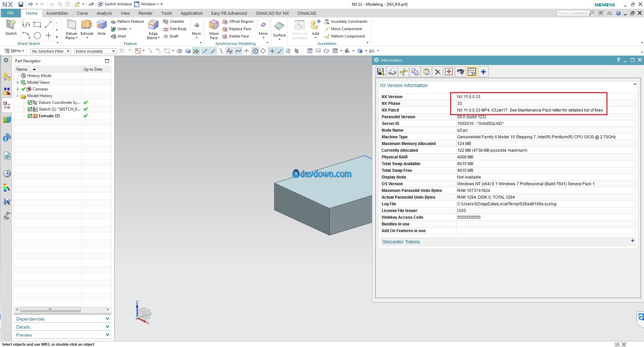
Task: Toggle the Extrude (2) feature checkbox
Action: click(x=30, y=116)
